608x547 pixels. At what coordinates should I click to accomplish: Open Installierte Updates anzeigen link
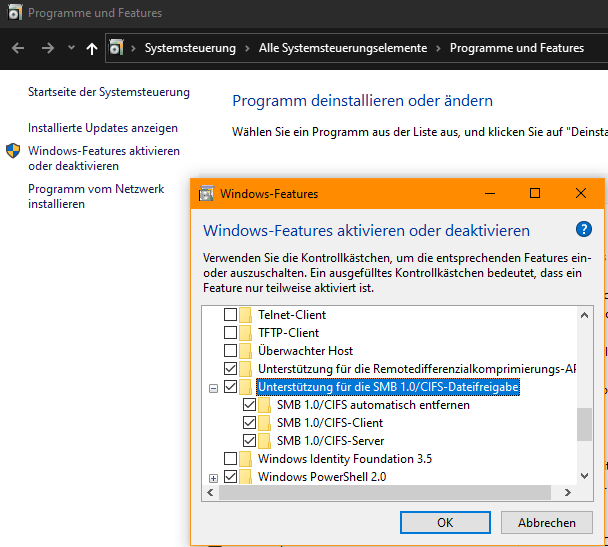pos(103,128)
